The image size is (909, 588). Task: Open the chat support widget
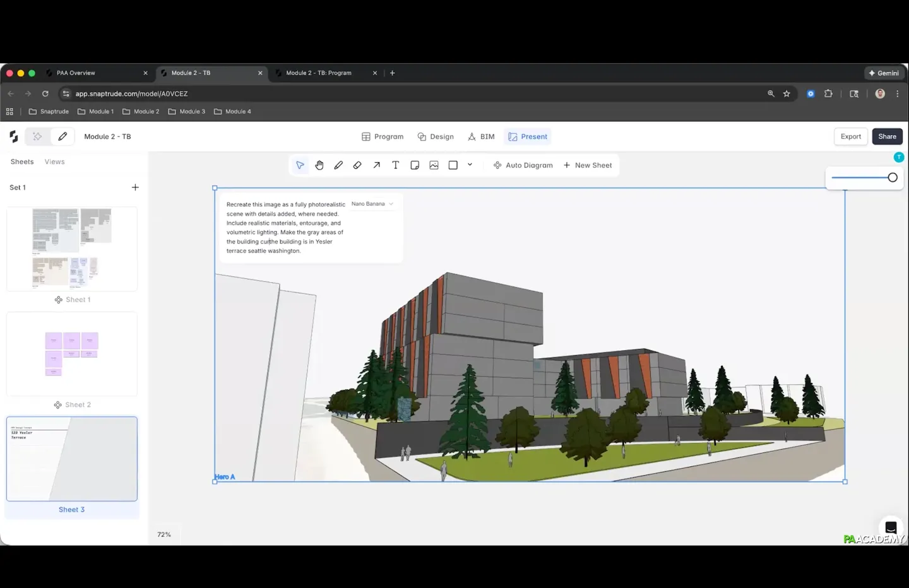pos(891,527)
